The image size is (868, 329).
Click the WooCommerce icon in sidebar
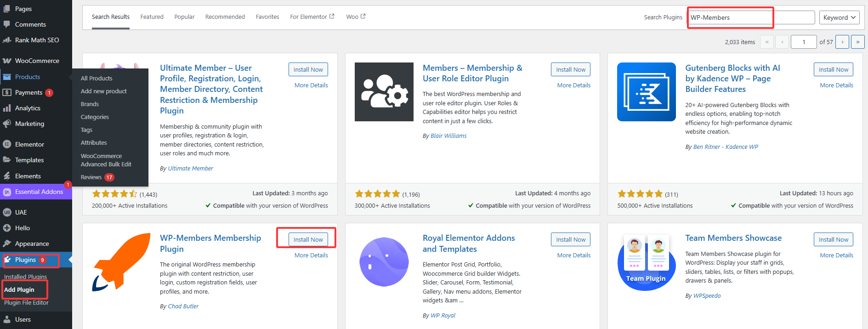(7, 61)
